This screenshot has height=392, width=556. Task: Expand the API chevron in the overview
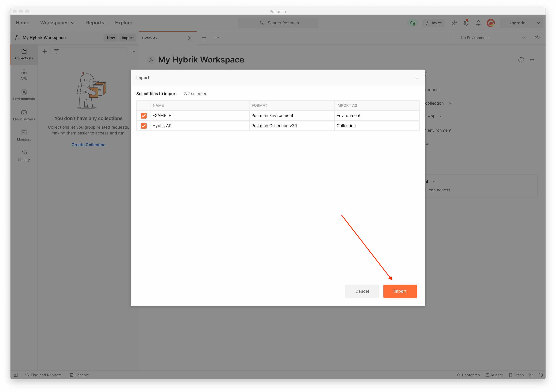click(441, 117)
